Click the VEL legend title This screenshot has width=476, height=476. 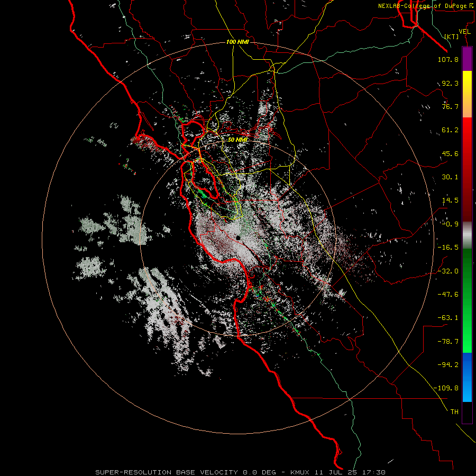click(464, 32)
